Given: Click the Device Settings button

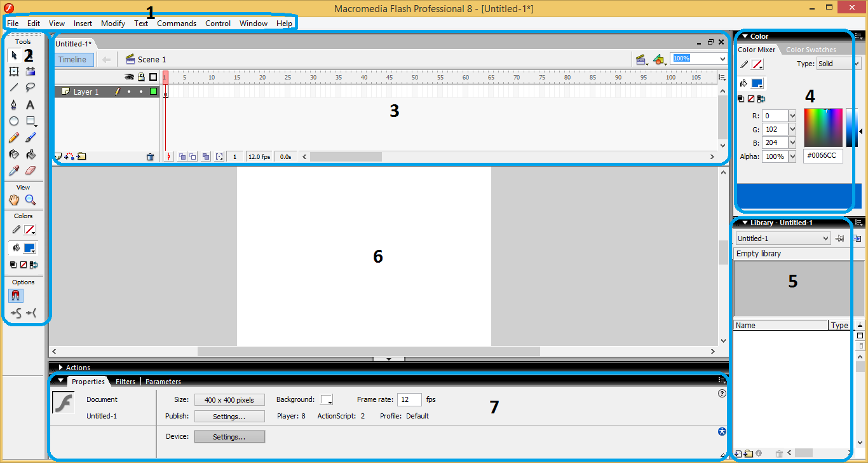Looking at the screenshot, I should 229,437.
